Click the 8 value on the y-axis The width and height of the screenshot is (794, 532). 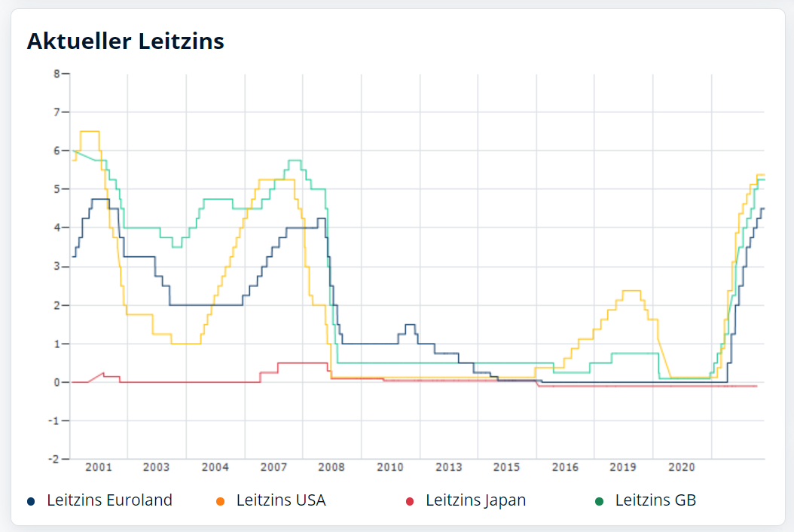click(56, 74)
